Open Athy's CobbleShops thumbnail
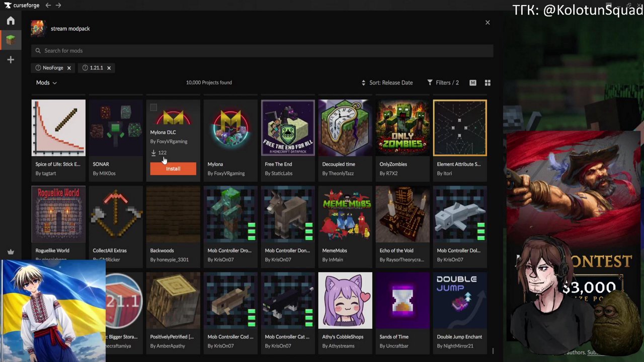Screen dimensions: 644x362 pos(345,301)
